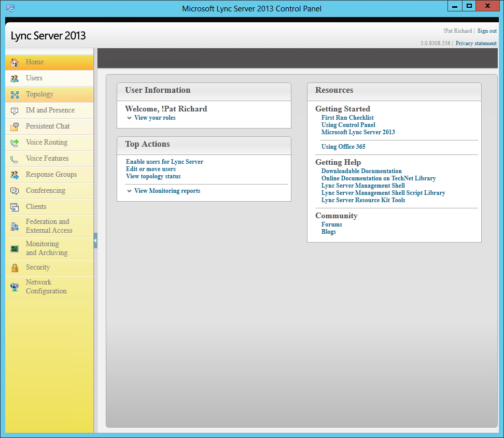Click the Voice Features phone icon
The height and width of the screenshot is (438, 504).
pos(15,159)
